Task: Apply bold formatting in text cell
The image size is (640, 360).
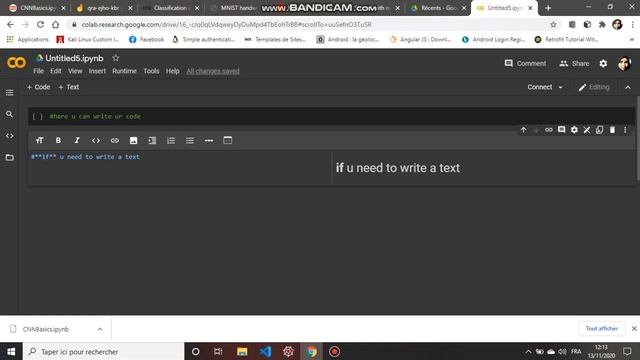Action: pyautogui.click(x=58, y=140)
